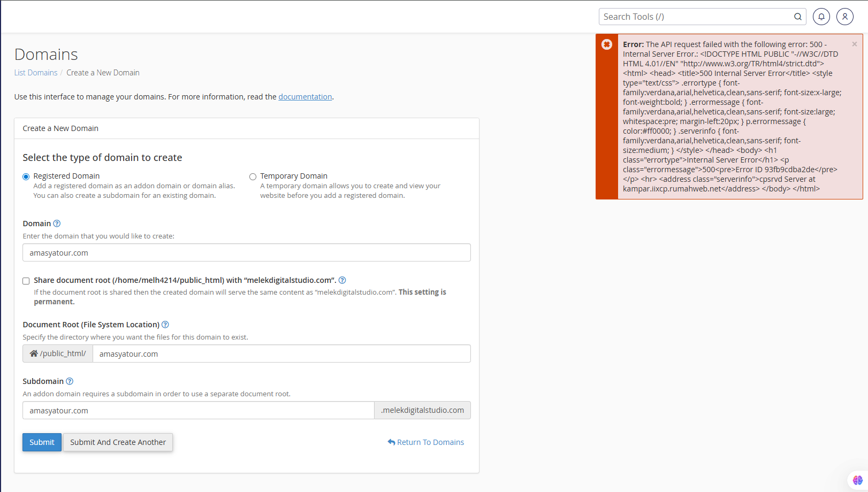Click Document Root help question icon
Screen dimensions: 868x492
tap(165, 325)
